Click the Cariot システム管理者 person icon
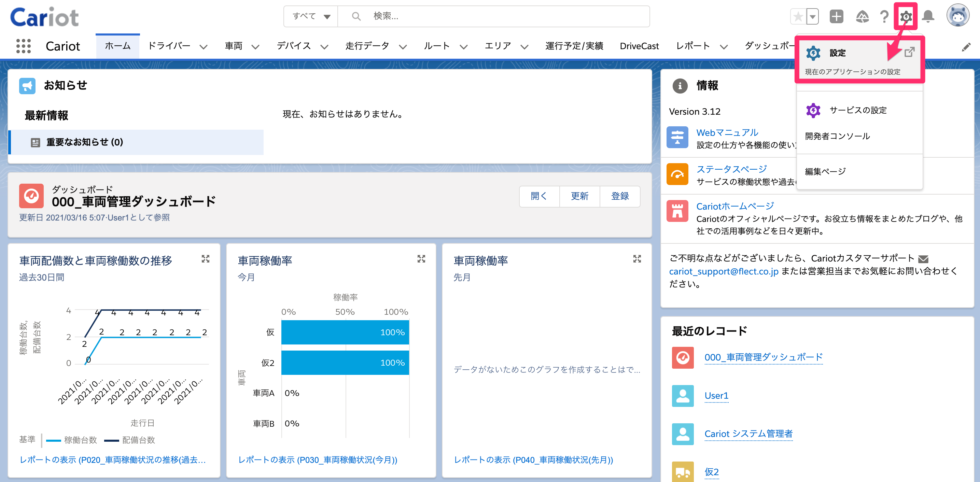This screenshot has height=482, width=980. (683, 434)
